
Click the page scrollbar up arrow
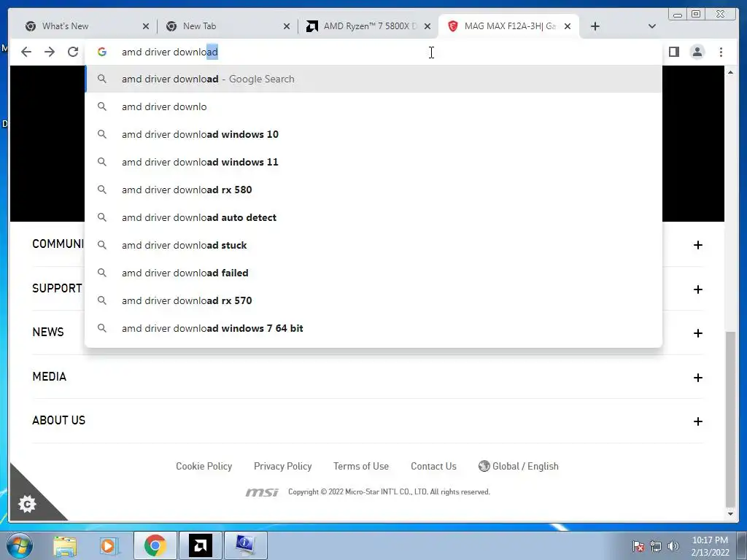730,72
